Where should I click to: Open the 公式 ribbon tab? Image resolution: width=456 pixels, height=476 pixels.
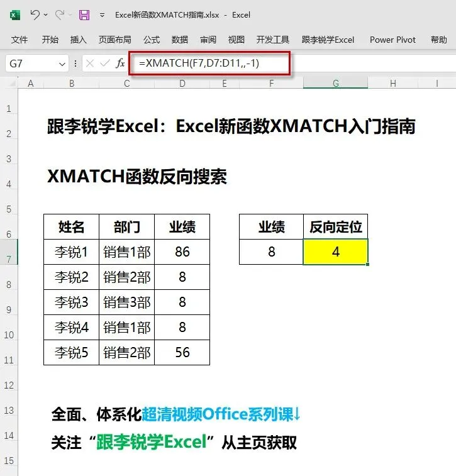(x=152, y=40)
